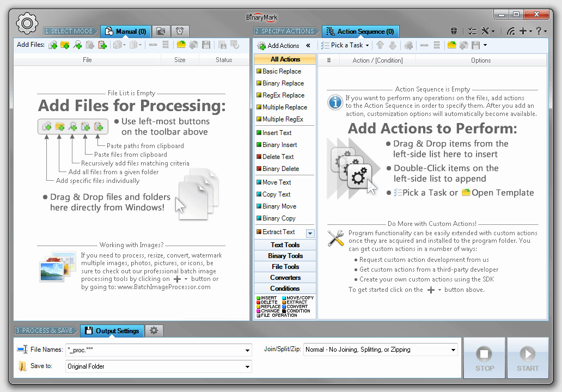562x392 pixels.
Task: Select the Manual (0) tab
Action: [x=125, y=32]
